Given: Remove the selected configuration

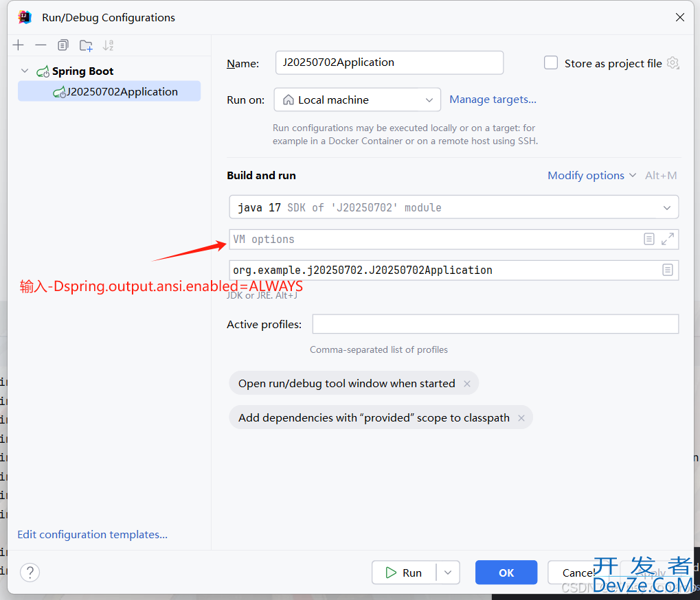Looking at the screenshot, I should pos(41,45).
